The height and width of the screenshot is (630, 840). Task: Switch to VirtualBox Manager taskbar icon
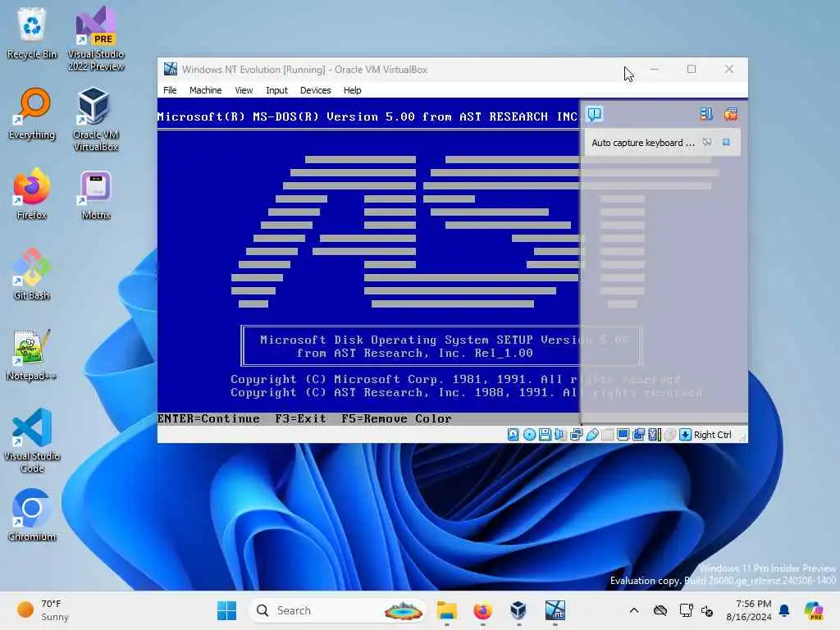(x=518, y=610)
